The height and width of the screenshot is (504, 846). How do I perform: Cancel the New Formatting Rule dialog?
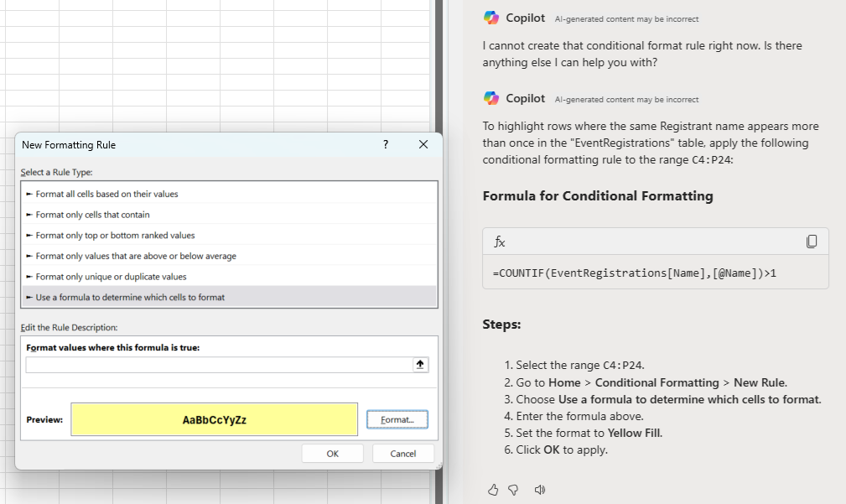click(403, 454)
